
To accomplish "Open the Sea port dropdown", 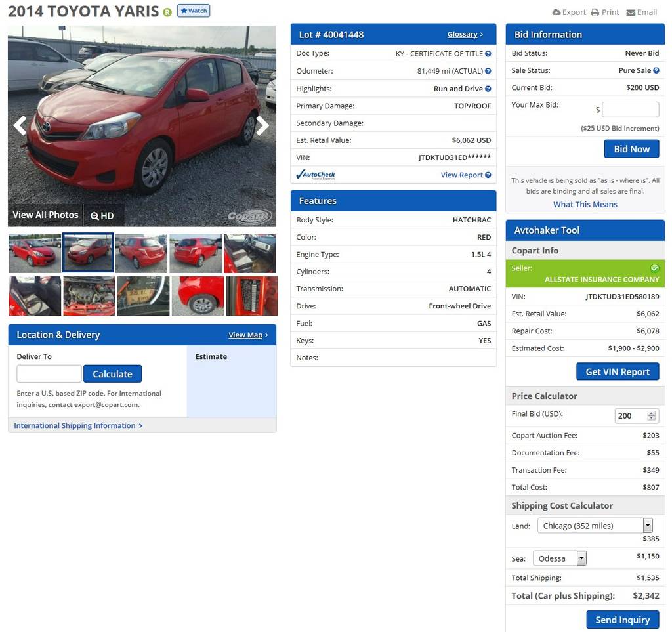I will [560, 558].
